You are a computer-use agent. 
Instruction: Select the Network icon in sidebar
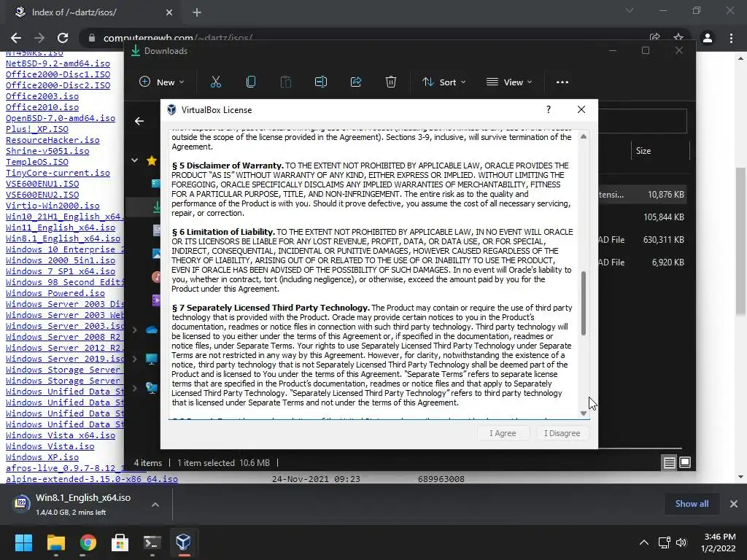[x=152, y=388]
